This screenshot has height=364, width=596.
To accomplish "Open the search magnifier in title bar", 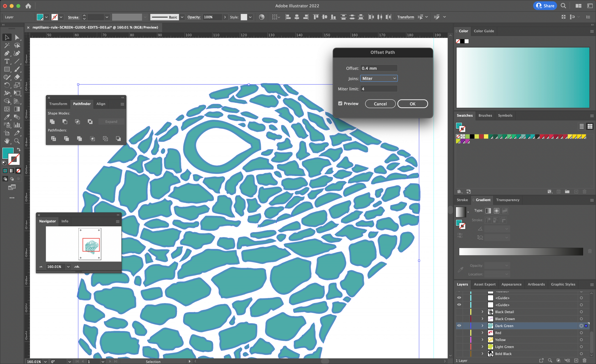I will (x=563, y=6).
